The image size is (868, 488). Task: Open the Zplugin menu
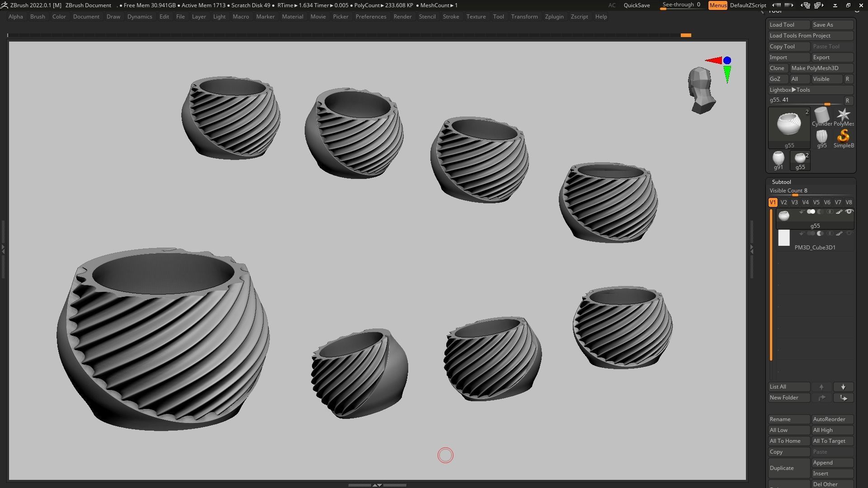click(x=554, y=17)
